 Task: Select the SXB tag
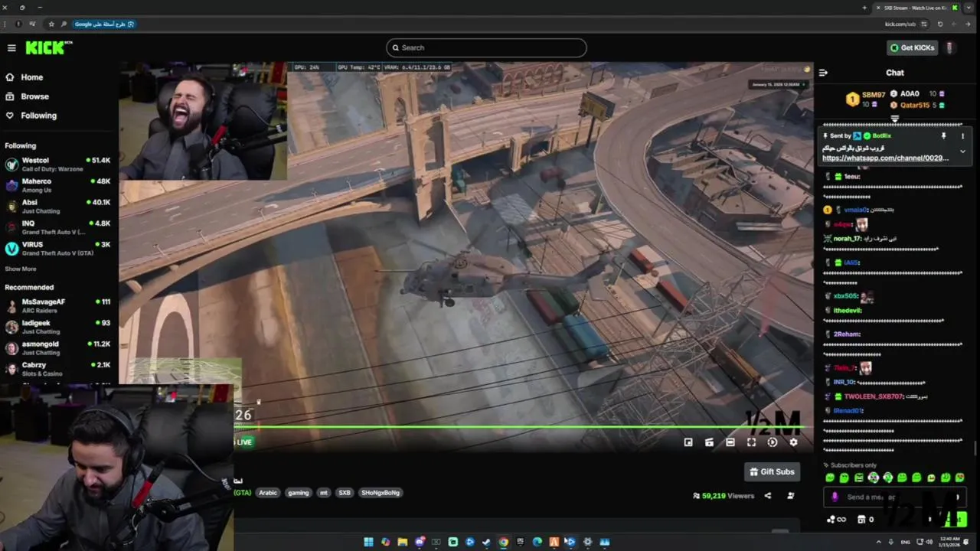point(345,493)
